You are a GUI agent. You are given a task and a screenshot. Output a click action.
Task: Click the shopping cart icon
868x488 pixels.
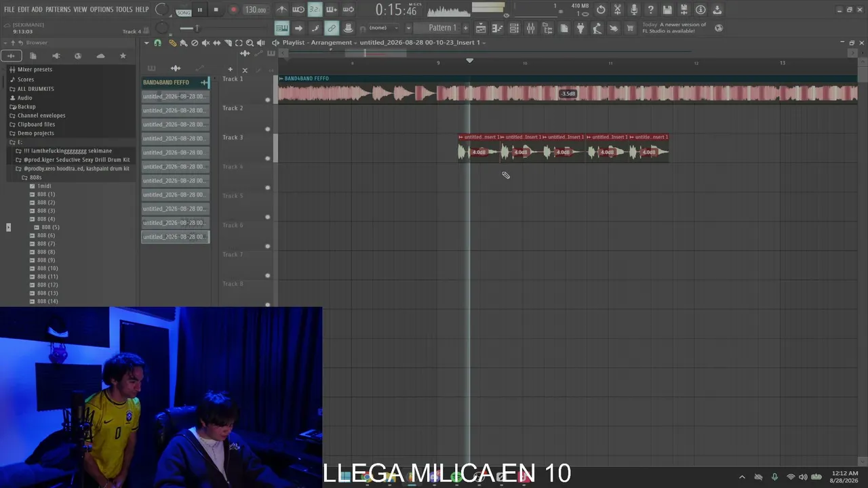click(630, 28)
